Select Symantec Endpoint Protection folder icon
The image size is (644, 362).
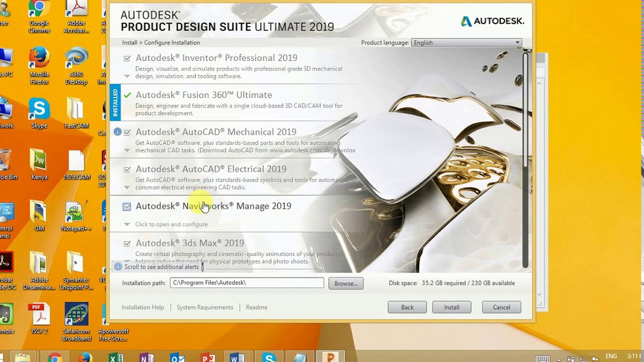click(x=76, y=270)
